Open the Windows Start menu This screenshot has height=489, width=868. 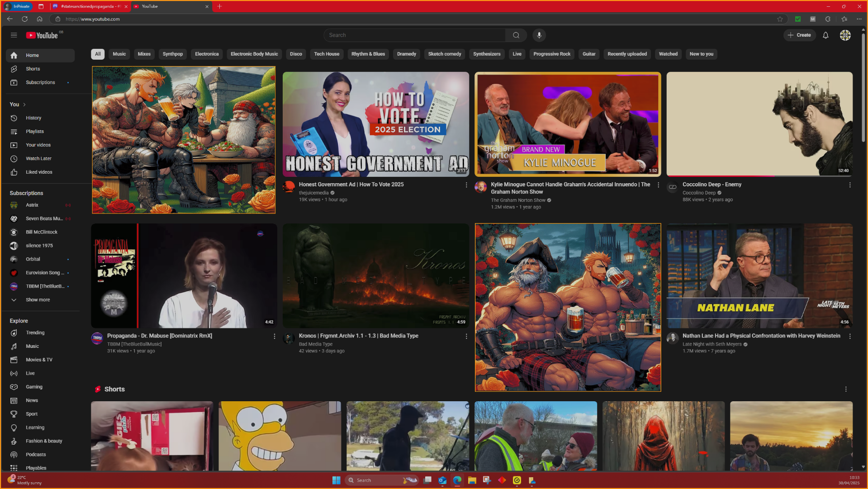click(336, 480)
